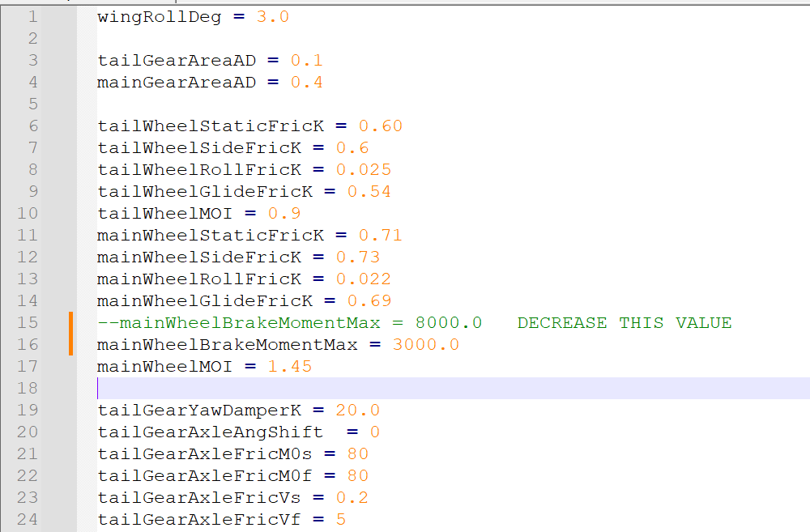Click tailGearAxleFricM0f variable name
The image size is (810, 532).
coord(205,475)
